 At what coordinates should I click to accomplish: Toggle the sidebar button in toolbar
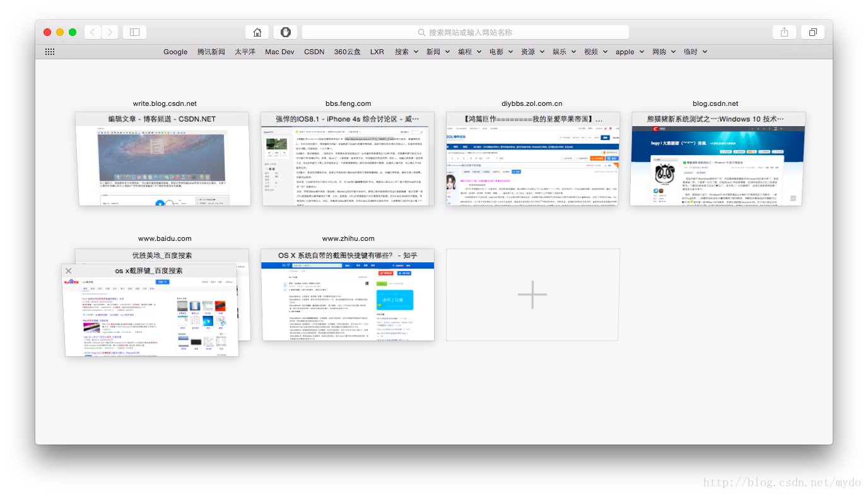click(x=134, y=32)
